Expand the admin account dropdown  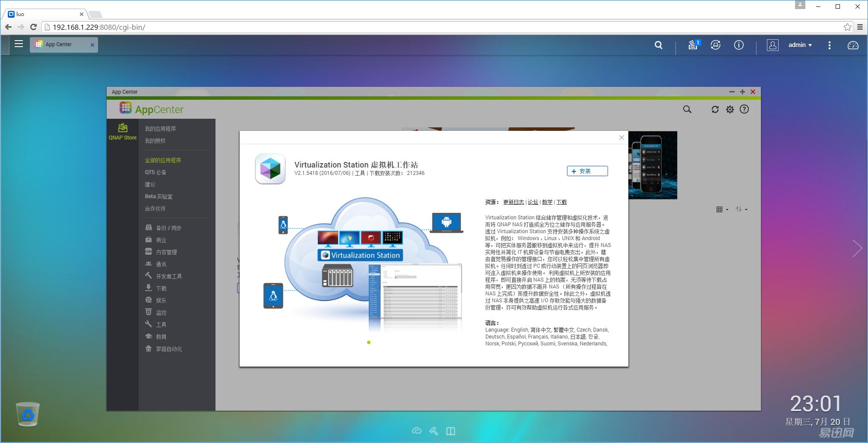[x=800, y=45]
